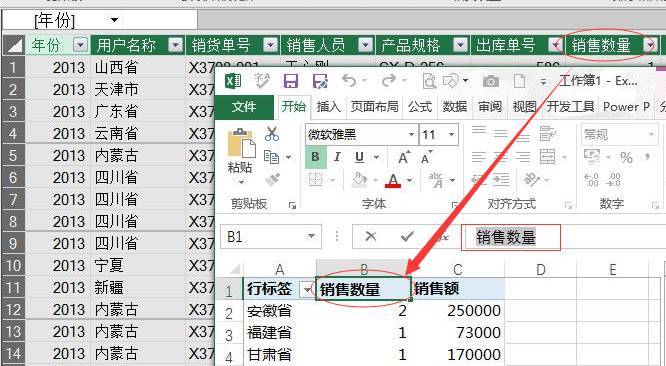
Task: Click the wrap text icon
Action: tap(548, 134)
